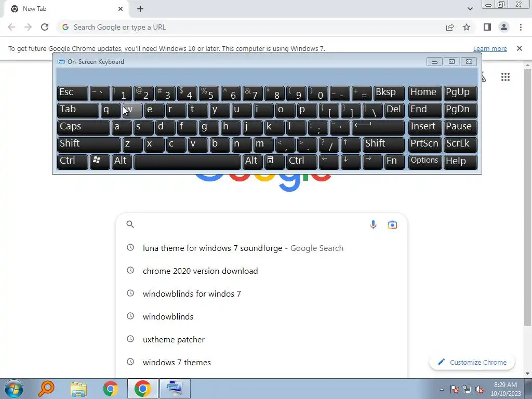Dismiss the Windows 7 update notice
532x399 pixels.
[520, 48]
